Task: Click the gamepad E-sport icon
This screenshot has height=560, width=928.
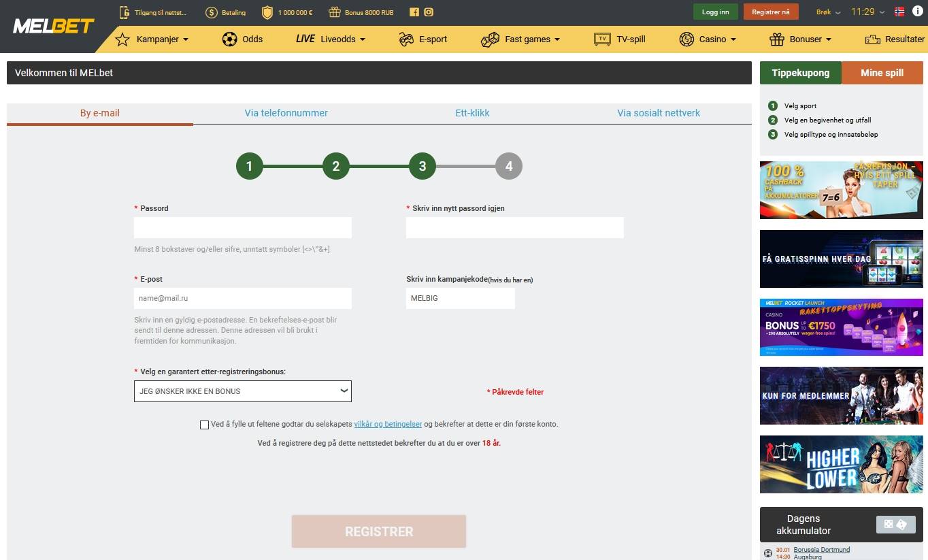Action: [x=406, y=39]
